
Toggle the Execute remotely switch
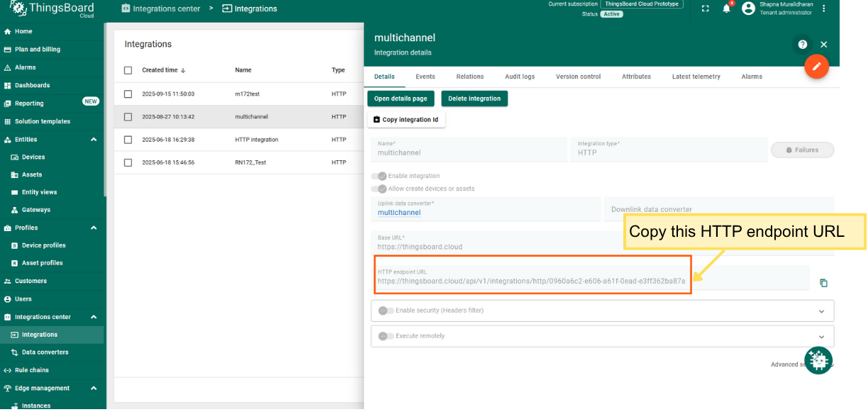click(386, 336)
